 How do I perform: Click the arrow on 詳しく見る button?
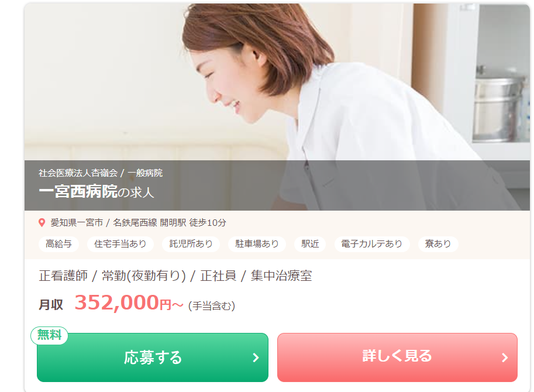[x=505, y=357]
